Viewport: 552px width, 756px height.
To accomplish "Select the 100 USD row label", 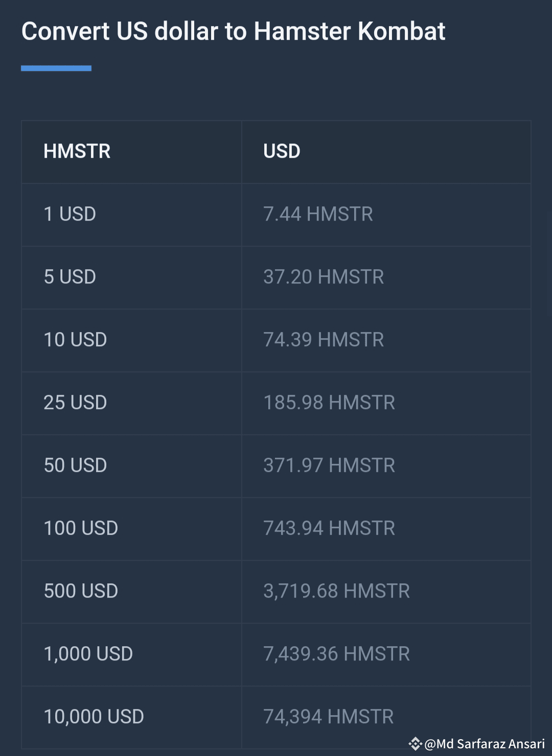I will pyautogui.click(x=81, y=528).
